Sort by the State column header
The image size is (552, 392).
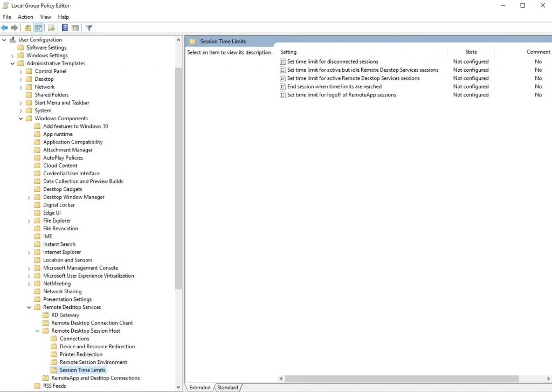tap(471, 52)
